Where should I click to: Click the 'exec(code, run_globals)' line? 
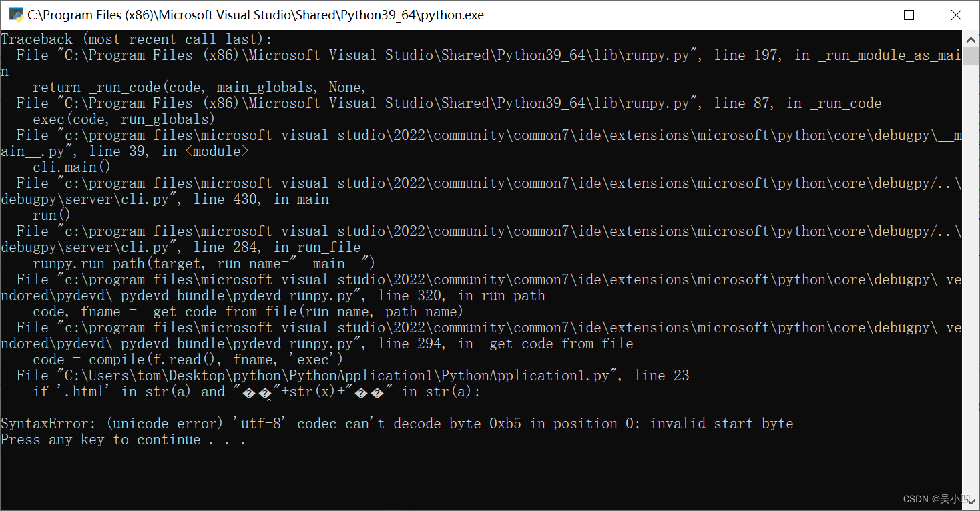(124, 119)
